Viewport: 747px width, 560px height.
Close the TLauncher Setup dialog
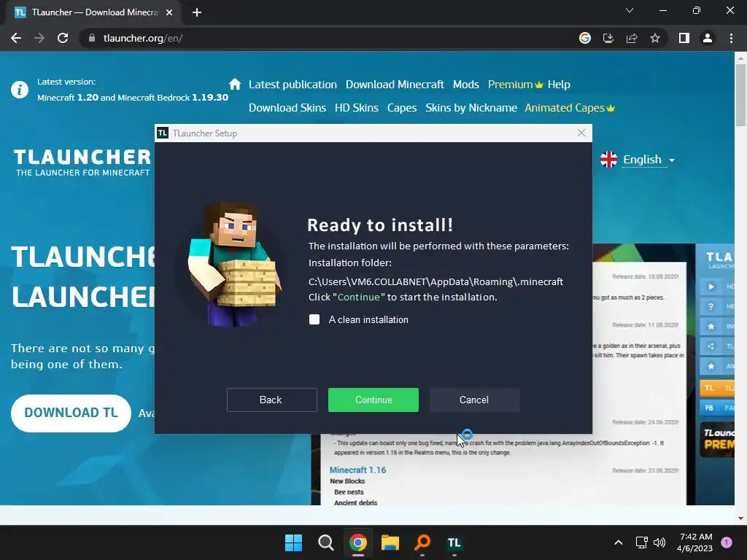581,133
